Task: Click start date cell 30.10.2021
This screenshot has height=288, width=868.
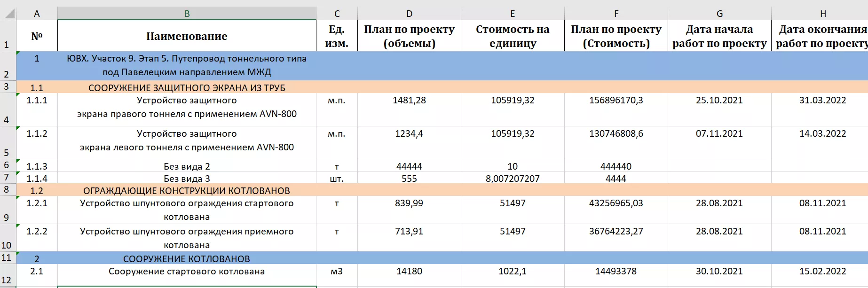Action: pos(719,272)
